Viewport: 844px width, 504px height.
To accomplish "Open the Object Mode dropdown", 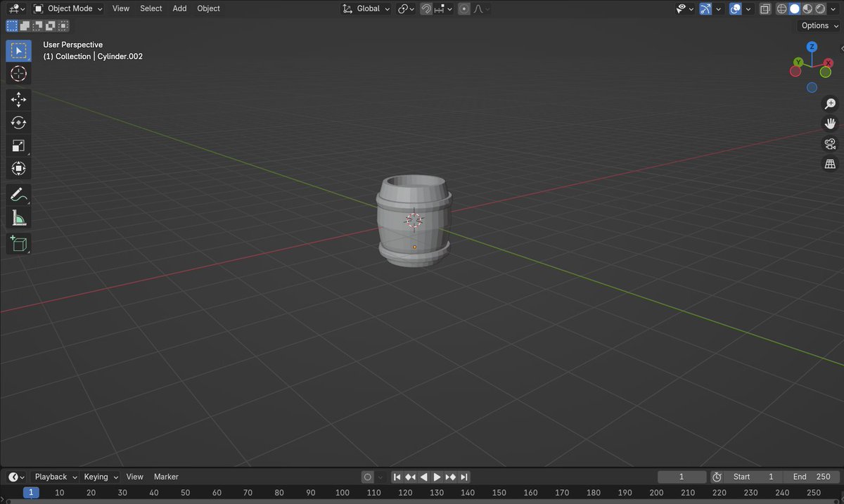I will (68, 9).
